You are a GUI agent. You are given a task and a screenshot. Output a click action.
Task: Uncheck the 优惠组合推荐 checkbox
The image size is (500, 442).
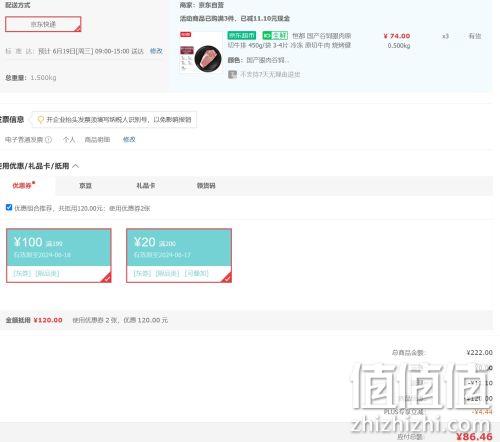[9, 207]
